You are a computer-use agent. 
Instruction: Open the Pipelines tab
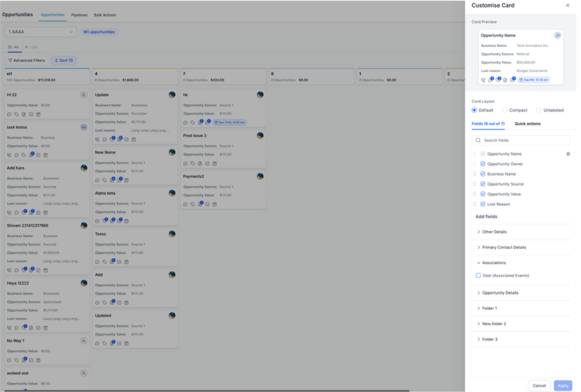pos(80,15)
